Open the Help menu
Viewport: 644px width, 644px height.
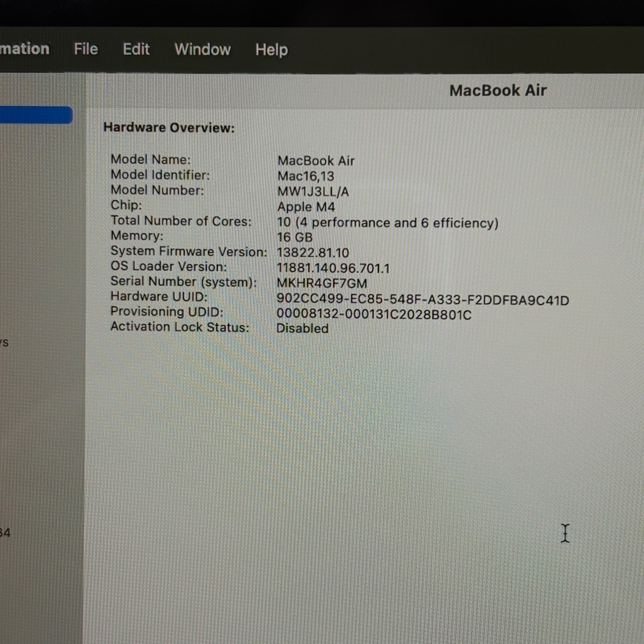(x=272, y=50)
